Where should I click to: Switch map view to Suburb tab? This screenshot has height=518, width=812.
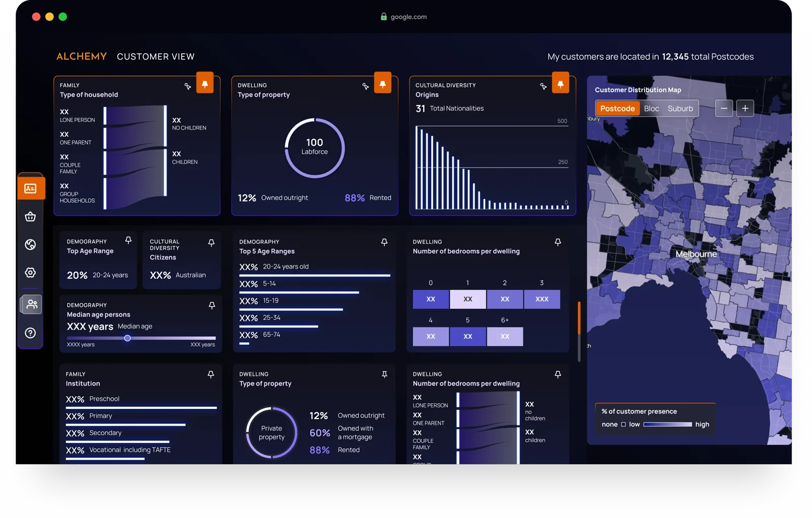[680, 108]
